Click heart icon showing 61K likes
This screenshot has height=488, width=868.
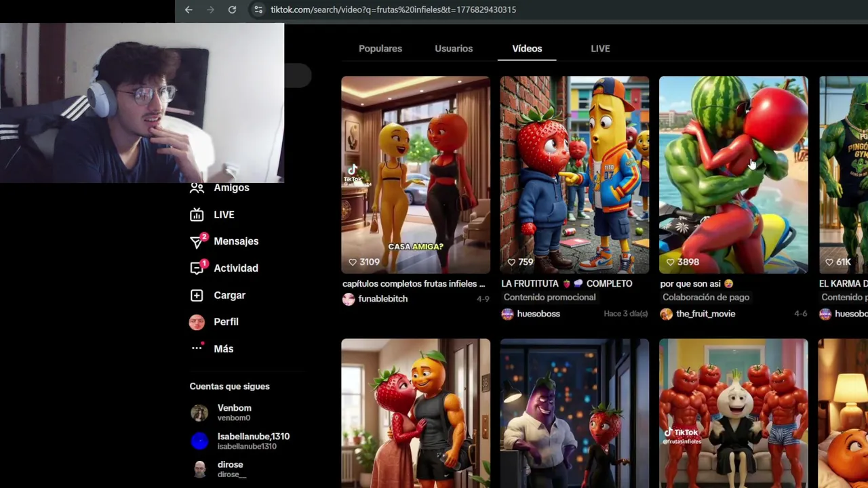(829, 262)
